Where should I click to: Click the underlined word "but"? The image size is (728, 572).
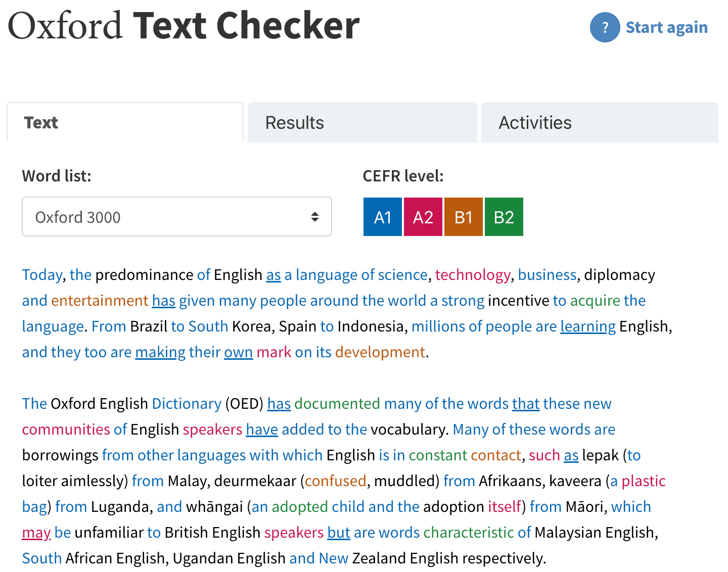[x=339, y=533]
